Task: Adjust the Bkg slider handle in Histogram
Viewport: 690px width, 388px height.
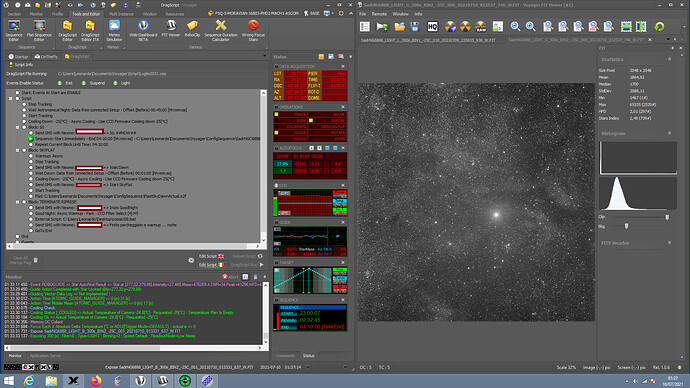Action: click(626, 226)
